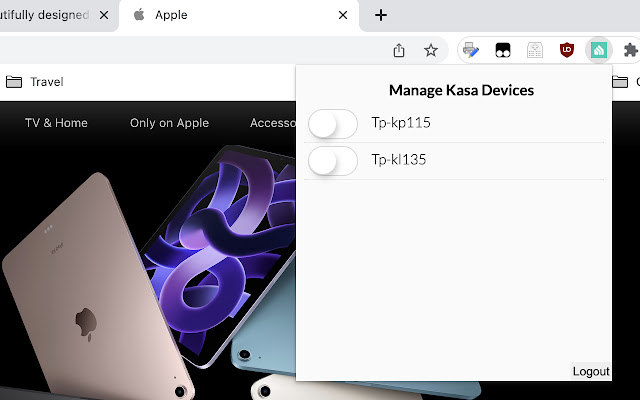The width and height of the screenshot is (640, 400).
Task: Open the partly hidden Accessories navigation item
Action: pyautogui.click(x=273, y=123)
